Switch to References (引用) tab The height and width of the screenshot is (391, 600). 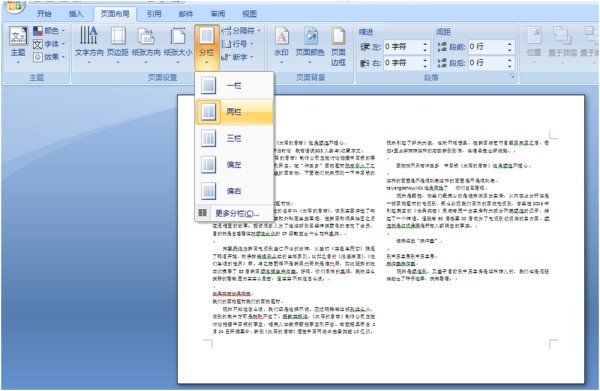(154, 14)
